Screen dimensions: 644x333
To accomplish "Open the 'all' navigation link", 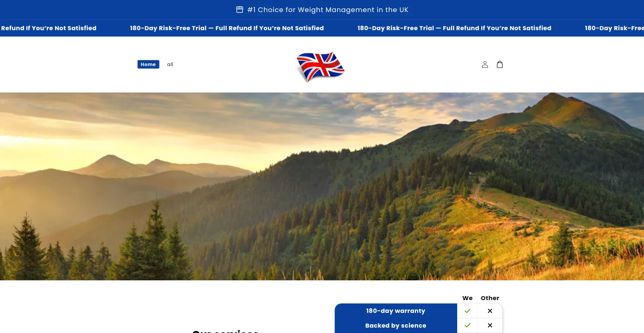I will [x=170, y=64].
